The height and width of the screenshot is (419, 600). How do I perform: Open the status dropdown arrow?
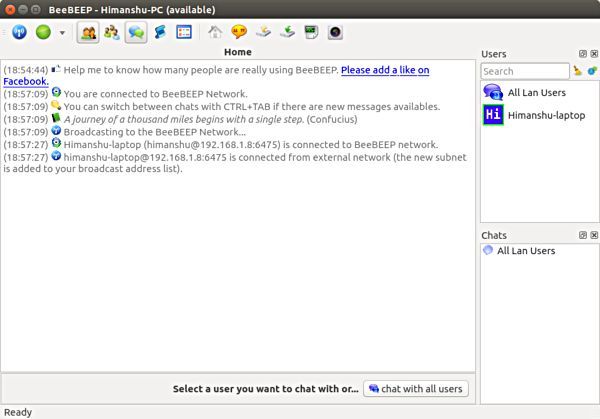click(x=62, y=33)
